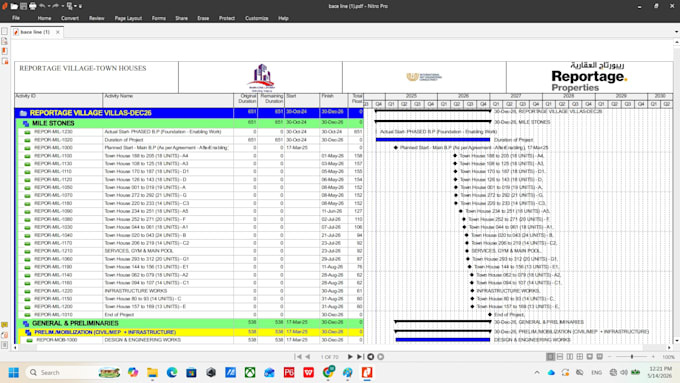This screenshot has width=680, height=383.
Task: Switch to the Review ribbon tab
Action: pos(97,18)
